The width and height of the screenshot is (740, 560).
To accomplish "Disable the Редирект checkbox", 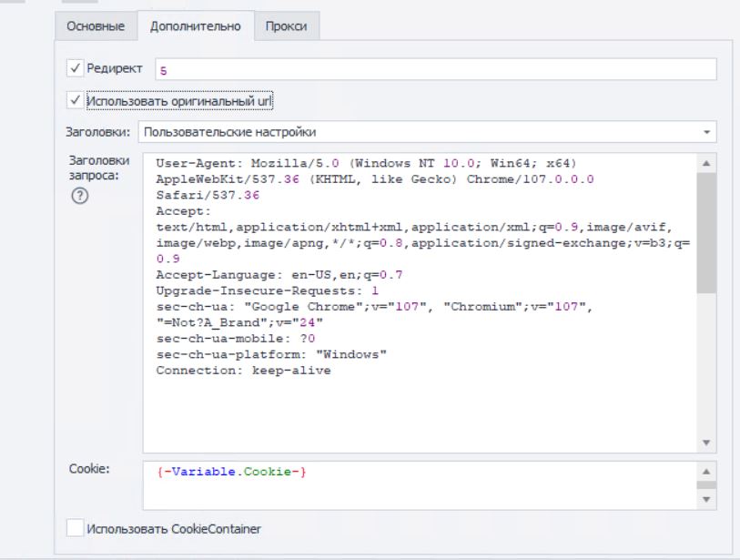I will pyautogui.click(x=76, y=69).
